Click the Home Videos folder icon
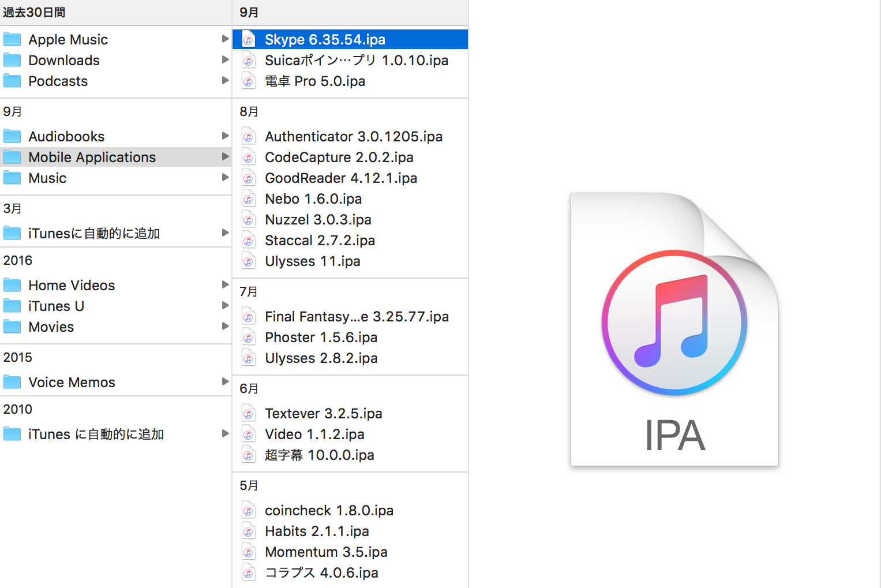The image size is (881, 588). tap(12, 285)
